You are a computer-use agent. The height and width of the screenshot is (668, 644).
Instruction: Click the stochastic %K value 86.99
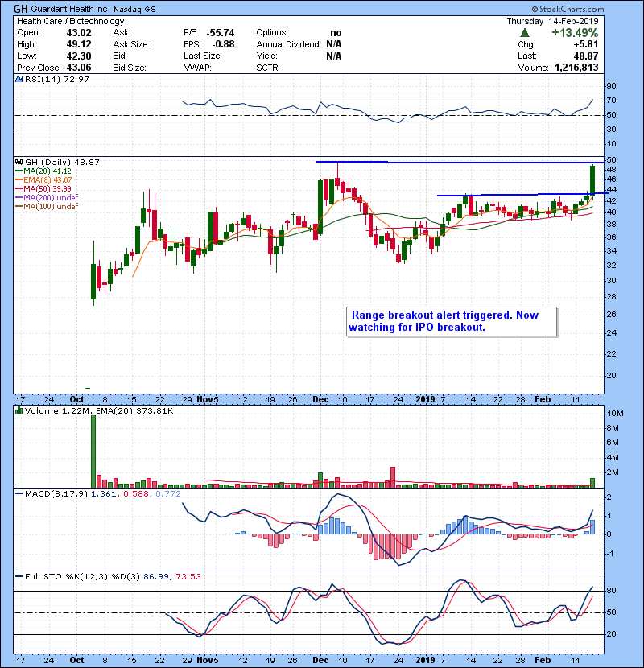click(x=155, y=576)
